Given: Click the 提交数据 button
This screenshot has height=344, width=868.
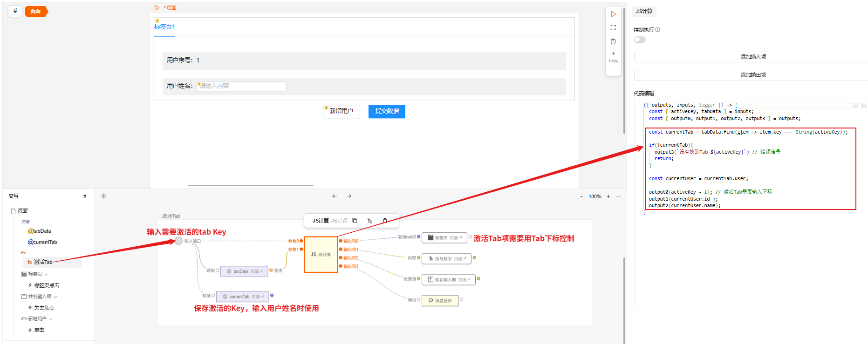Looking at the screenshot, I should (387, 111).
